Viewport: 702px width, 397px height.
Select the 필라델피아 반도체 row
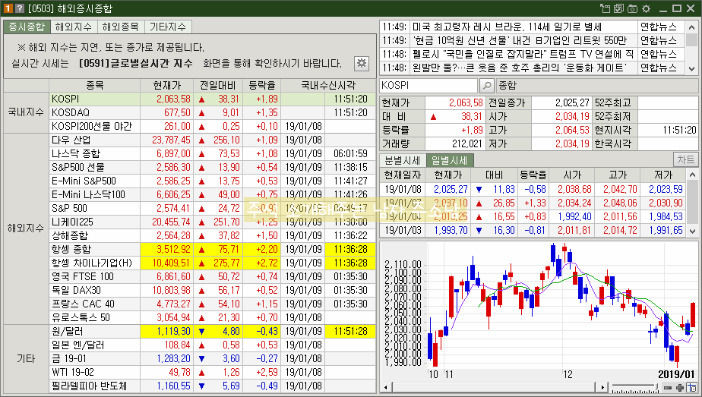click(213, 386)
